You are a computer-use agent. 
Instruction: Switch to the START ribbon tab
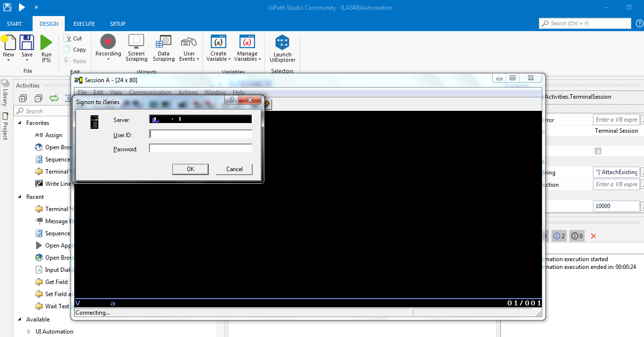point(14,24)
